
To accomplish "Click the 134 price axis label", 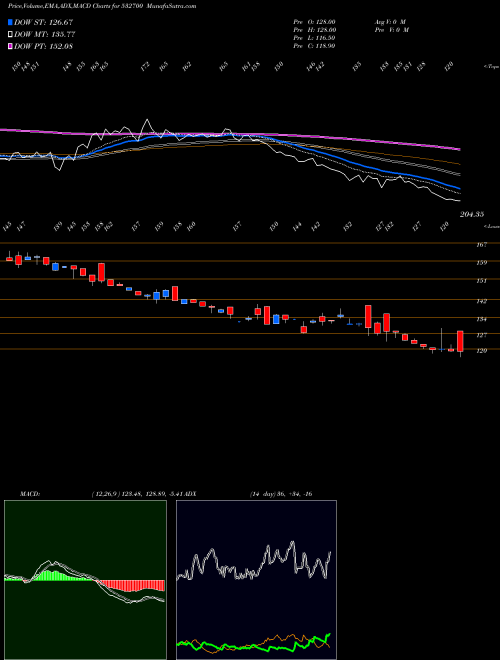I will click(x=482, y=319).
